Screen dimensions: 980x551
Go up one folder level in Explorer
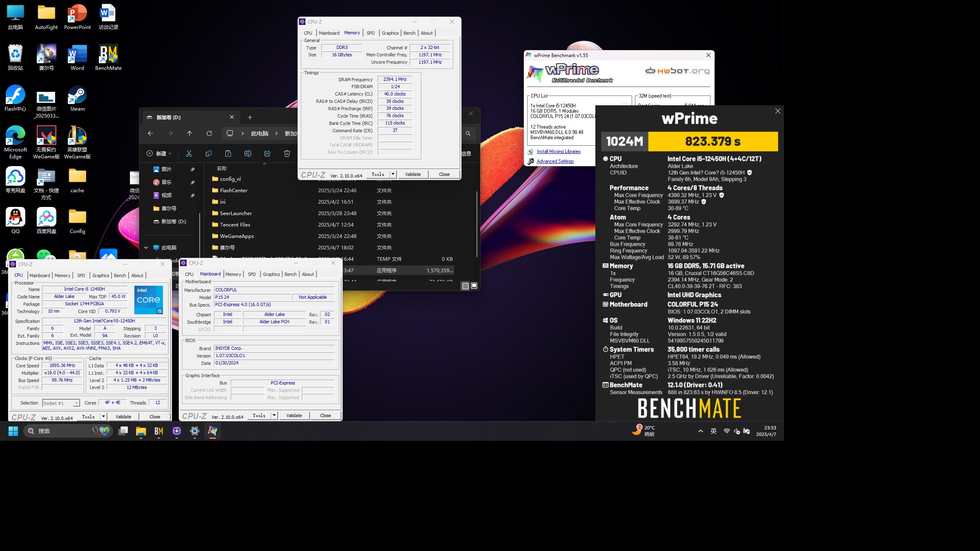click(x=189, y=133)
